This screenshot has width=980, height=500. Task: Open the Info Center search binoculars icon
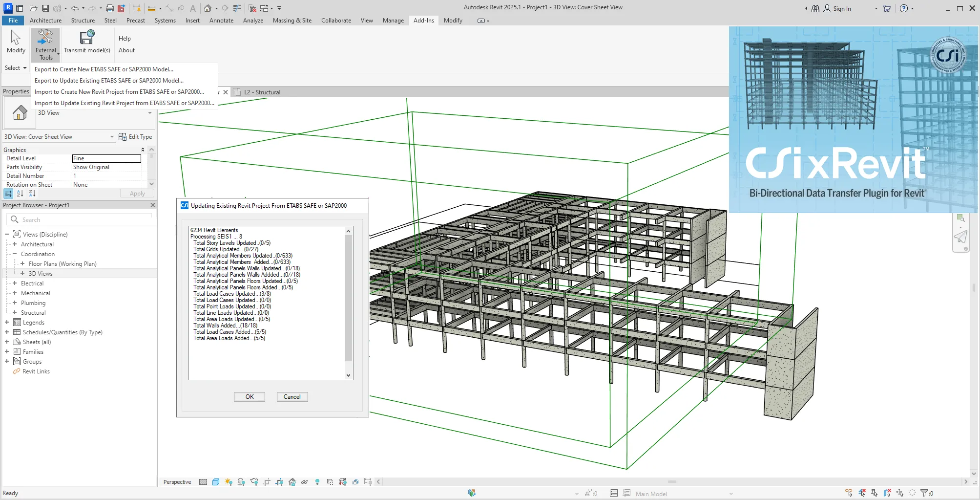tap(815, 8)
